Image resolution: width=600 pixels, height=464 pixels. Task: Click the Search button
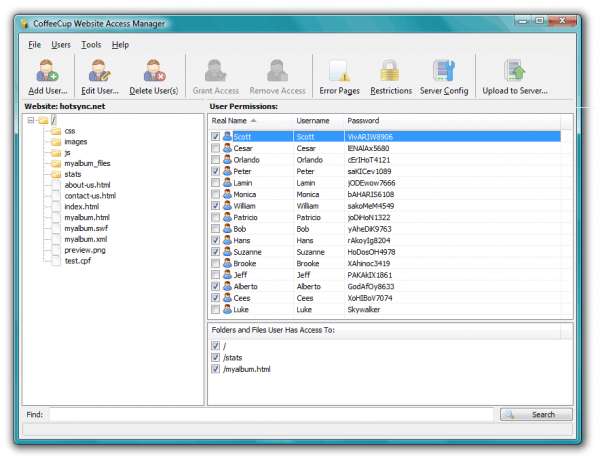(x=536, y=414)
